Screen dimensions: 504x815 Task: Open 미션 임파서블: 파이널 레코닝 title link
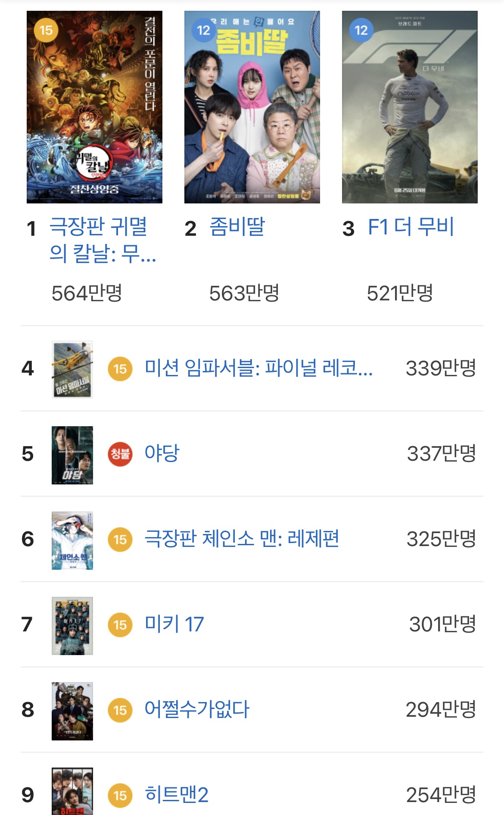pyautogui.click(x=258, y=368)
